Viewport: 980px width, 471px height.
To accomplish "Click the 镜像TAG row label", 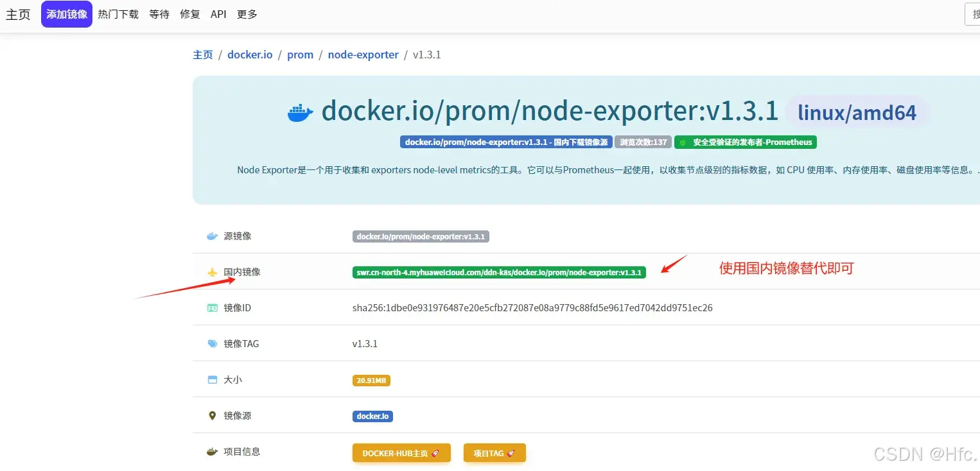I will tap(241, 344).
